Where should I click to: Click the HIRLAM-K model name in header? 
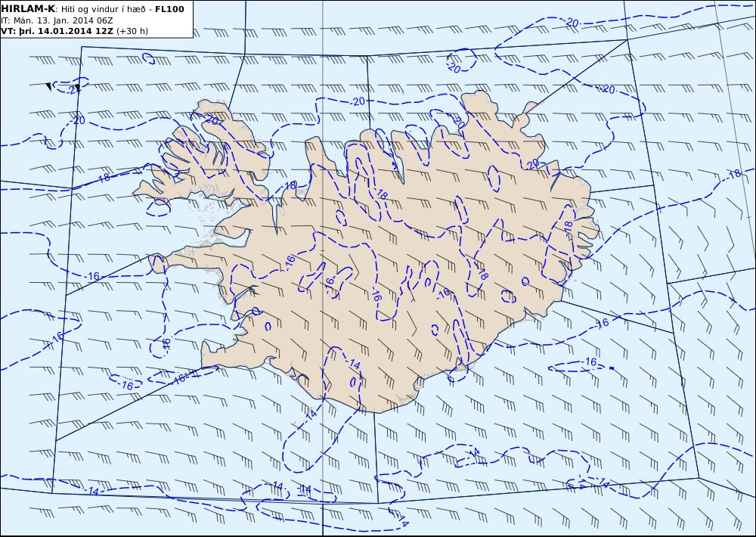pyautogui.click(x=28, y=9)
